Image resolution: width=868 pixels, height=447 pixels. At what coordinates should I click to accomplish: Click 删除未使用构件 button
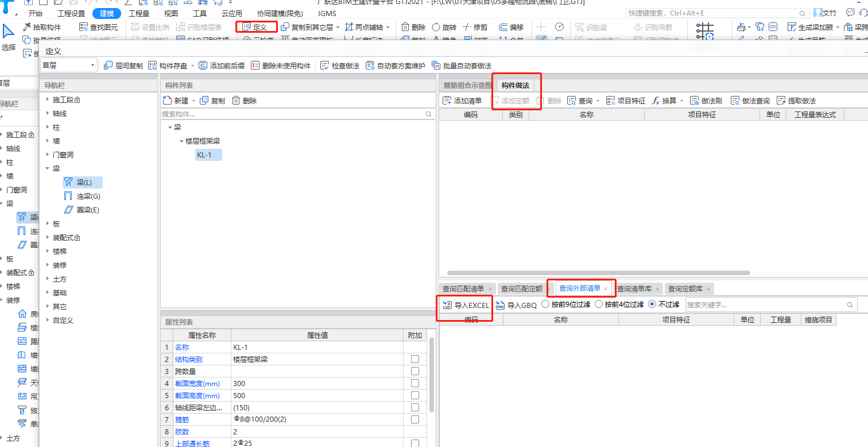coord(281,65)
